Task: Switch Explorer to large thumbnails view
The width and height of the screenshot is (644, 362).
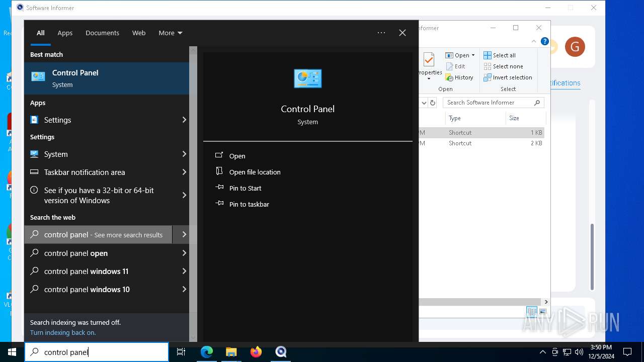Action: (542, 312)
